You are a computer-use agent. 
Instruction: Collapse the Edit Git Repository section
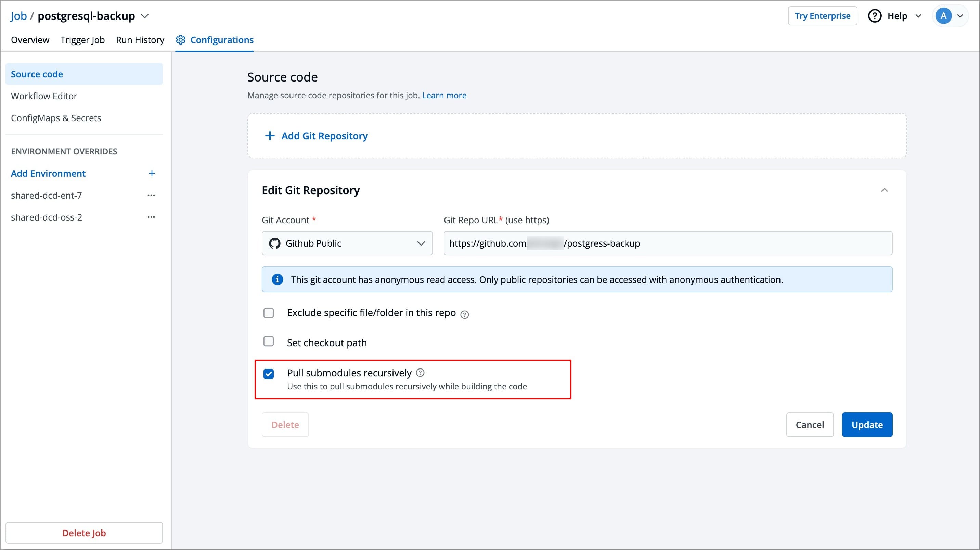click(884, 190)
